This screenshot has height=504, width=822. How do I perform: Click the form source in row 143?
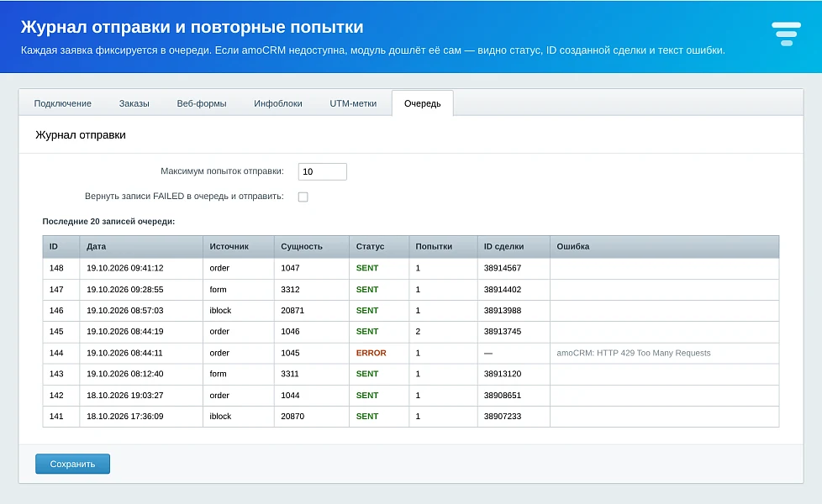(218, 374)
